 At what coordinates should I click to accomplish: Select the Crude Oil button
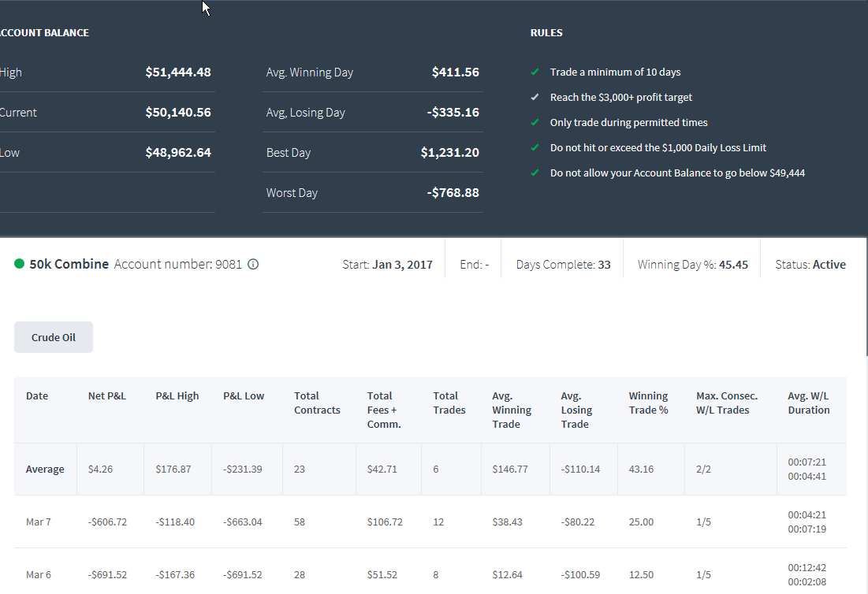pos(54,337)
